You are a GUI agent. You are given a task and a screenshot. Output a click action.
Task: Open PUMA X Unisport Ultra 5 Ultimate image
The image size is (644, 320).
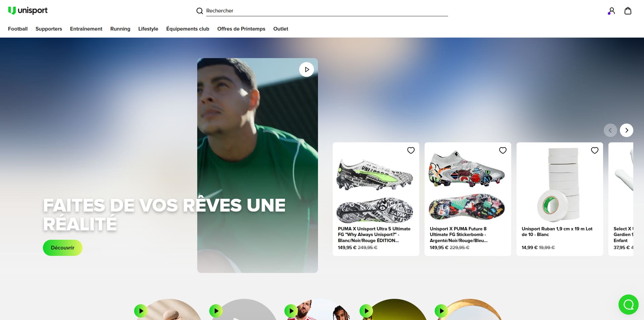click(375, 191)
